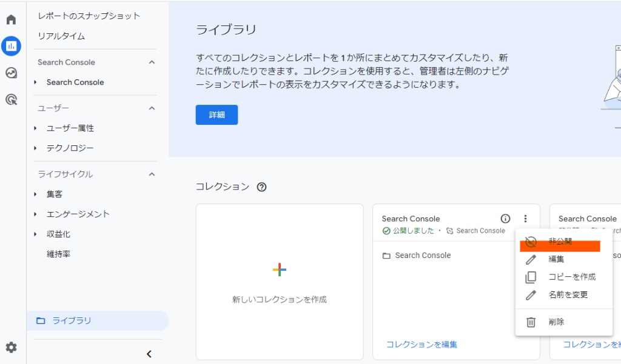
Task: Go to ライブラリ in the sidebar
Action: pos(98,320)
